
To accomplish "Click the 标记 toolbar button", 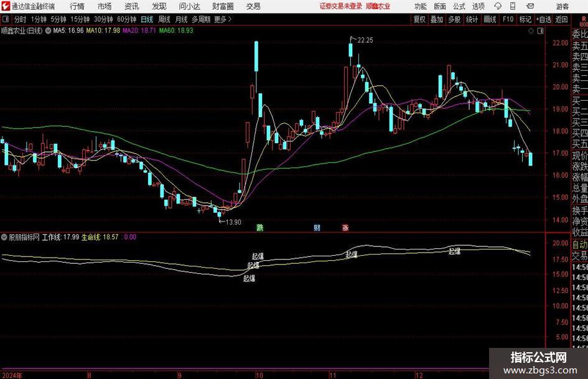I will (x=525, y=19).
